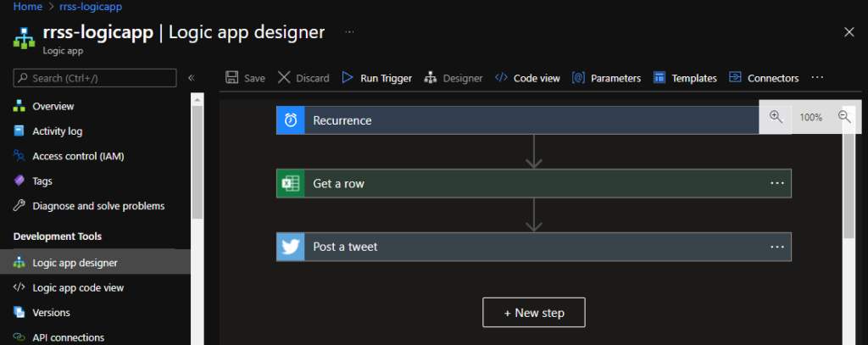Click the Logic app code view icon
This screenshot has width=868, height=345.
click(x=19, y=287)
